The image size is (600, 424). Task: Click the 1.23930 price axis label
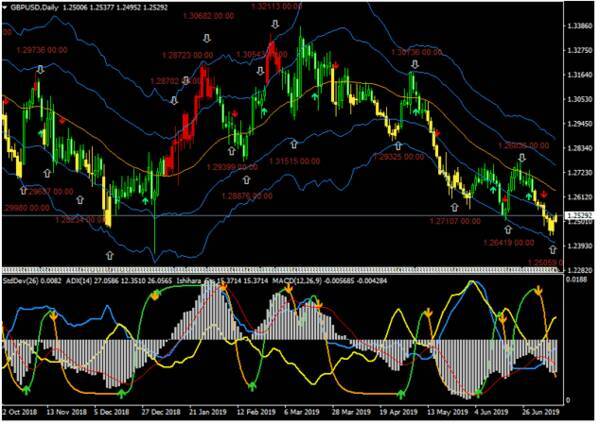(580, 246)
